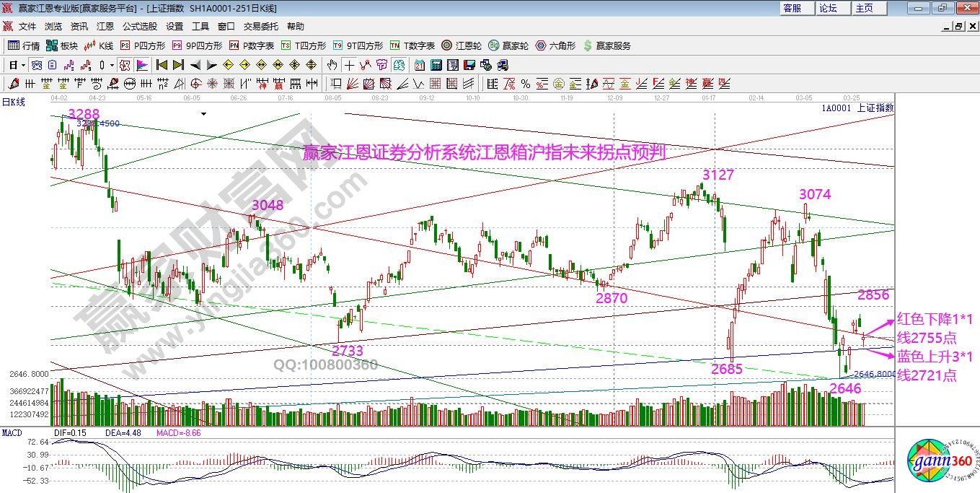Viewport: 980px width, 493px height.
Task: Open the 交易委托 menu
Action: (260, 26)
